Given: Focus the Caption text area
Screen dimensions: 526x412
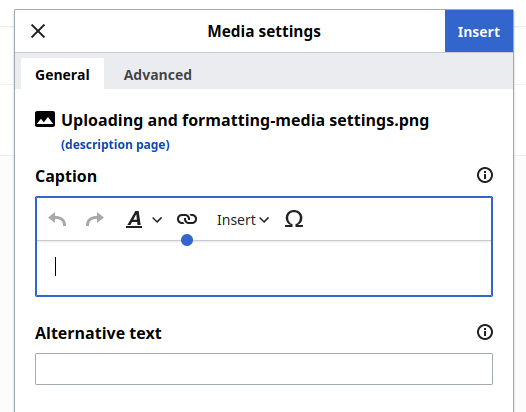Looking at the screenshot, I should point(264,268).
